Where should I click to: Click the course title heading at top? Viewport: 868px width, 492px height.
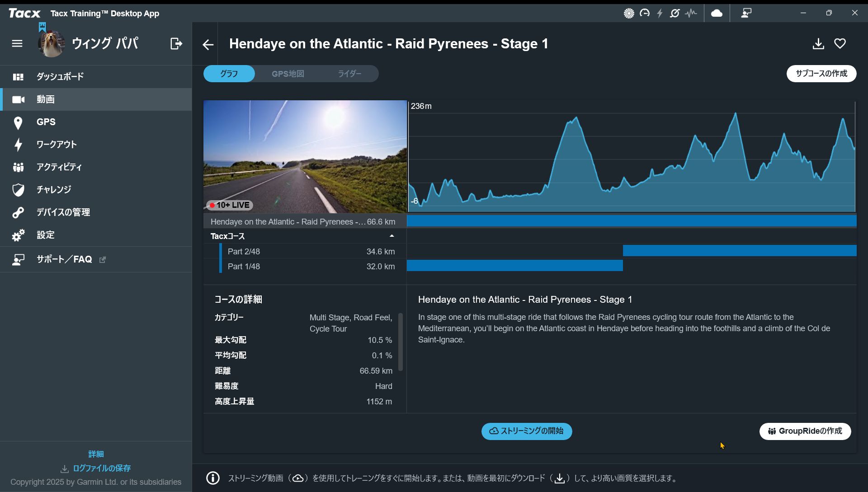[389, 44]
